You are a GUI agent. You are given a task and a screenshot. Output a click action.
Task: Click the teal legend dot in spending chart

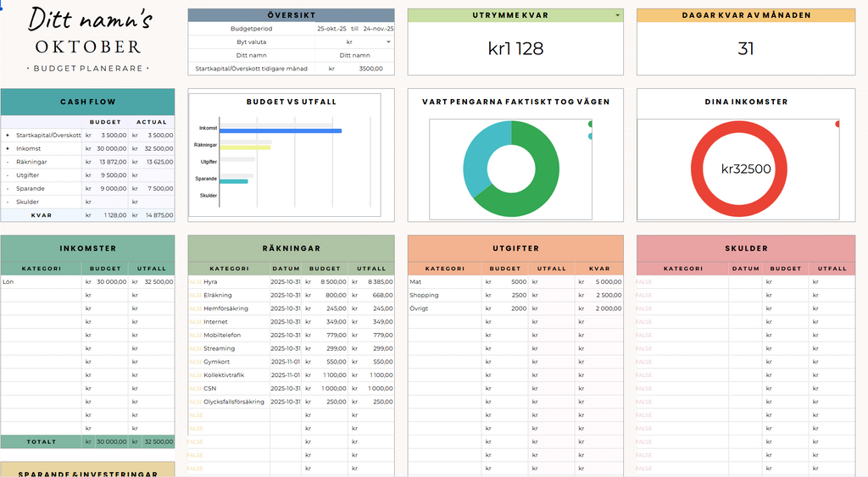point(590,136)
